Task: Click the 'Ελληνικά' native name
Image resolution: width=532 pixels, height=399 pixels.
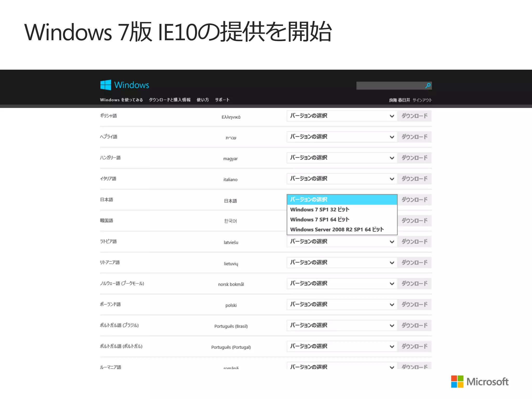Action: tap(231, 117)
